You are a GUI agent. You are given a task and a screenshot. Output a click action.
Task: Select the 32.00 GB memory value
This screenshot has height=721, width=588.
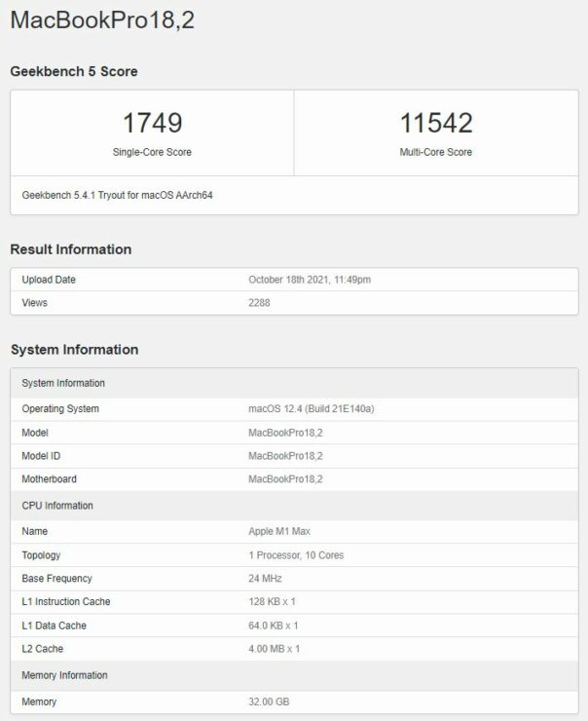click(x=269, y=702)
